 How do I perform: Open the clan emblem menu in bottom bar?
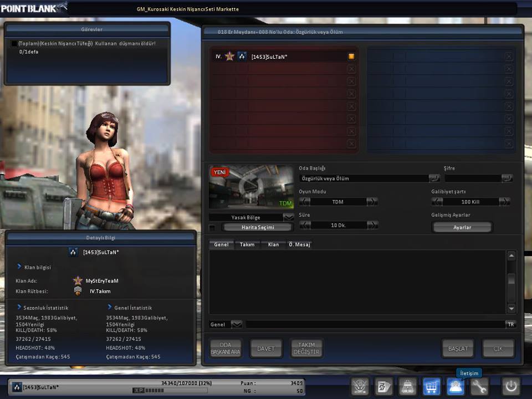[x=360, y=386]
